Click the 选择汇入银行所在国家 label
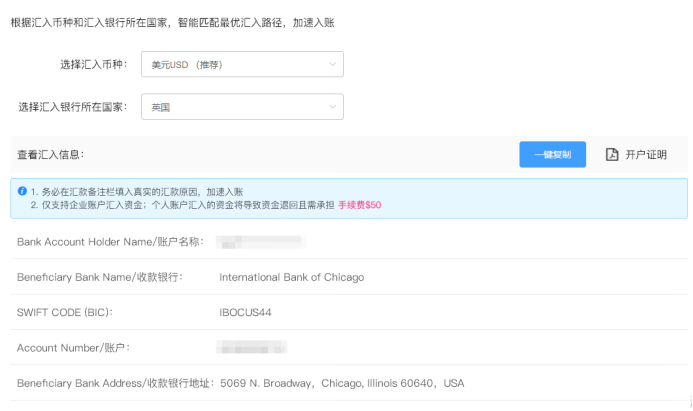Viewport: 693px width, 411px height. pyautogui.click(x=73, y=107)
